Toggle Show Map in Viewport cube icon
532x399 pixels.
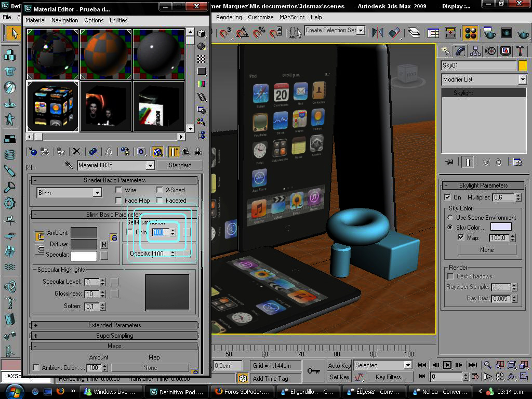157,152
